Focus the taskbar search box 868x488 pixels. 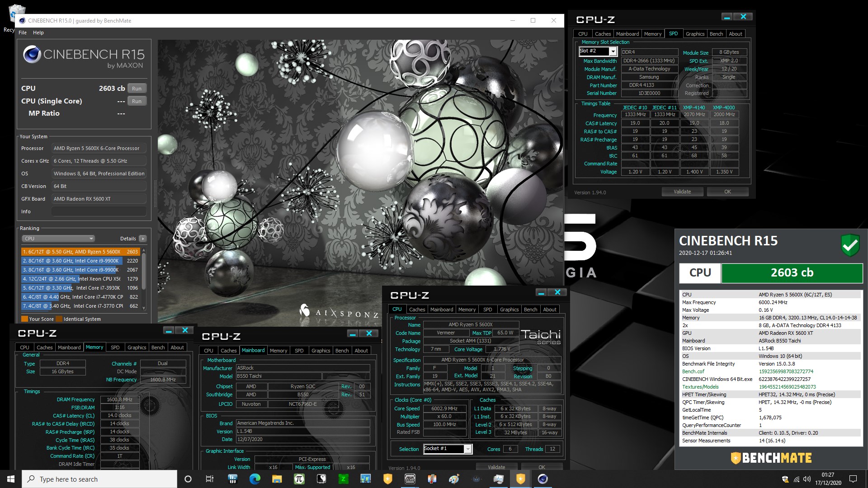[x=99, y=479]
